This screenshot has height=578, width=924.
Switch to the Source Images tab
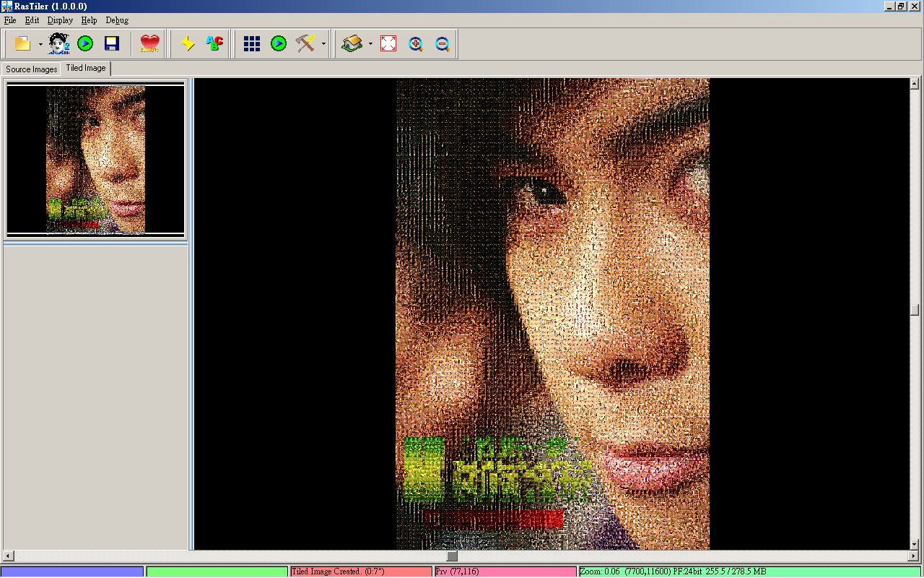[x=31, y=69]
